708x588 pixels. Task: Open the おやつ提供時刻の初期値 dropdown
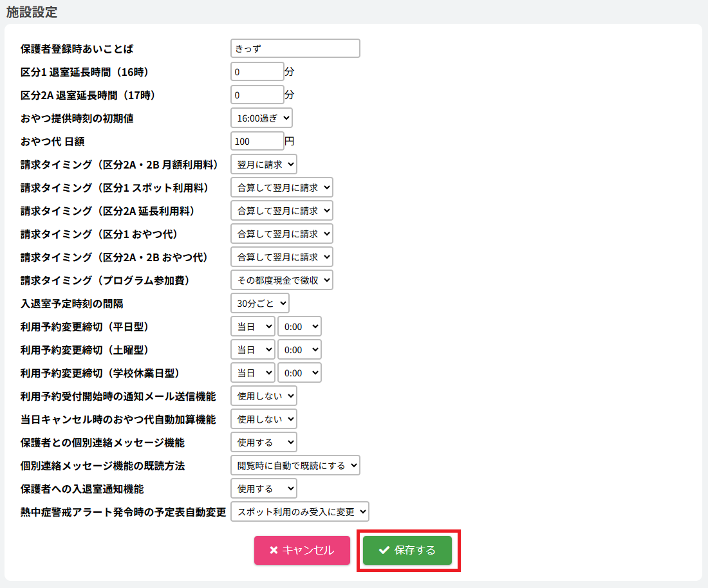click(261, 118)
